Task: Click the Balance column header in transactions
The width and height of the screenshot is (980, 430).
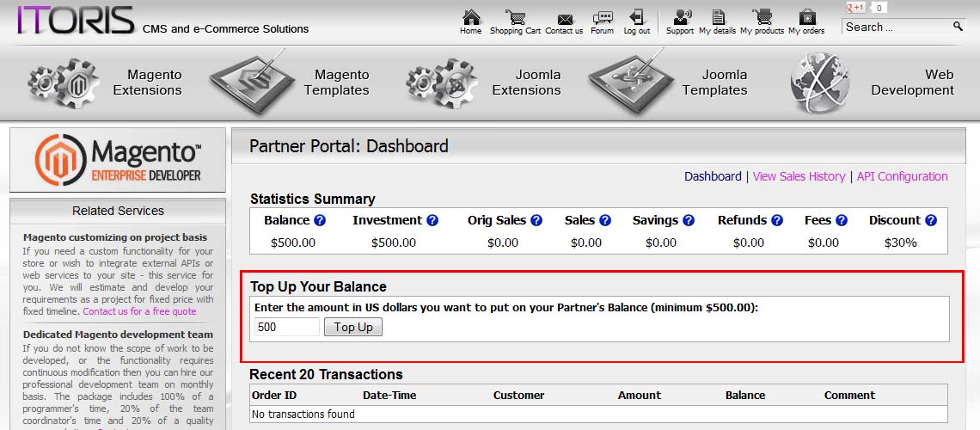Action: [x=745, y=395]
